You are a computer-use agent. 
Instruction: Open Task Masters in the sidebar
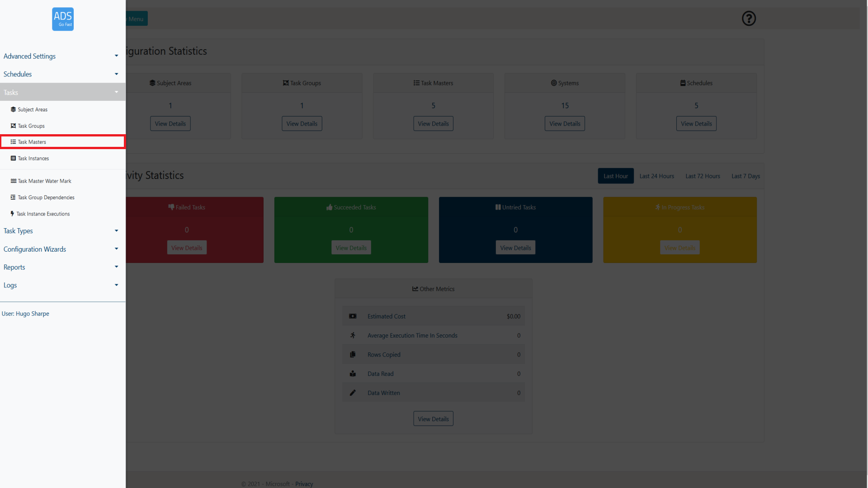pos(32,142)
